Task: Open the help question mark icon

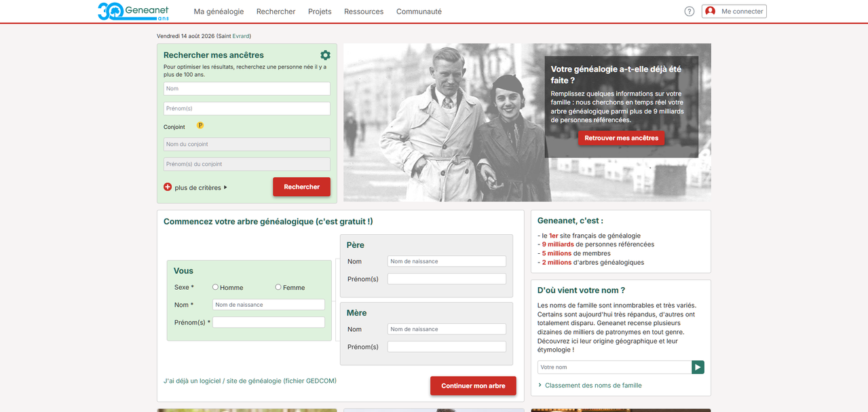Action: (x=690, y=12)
